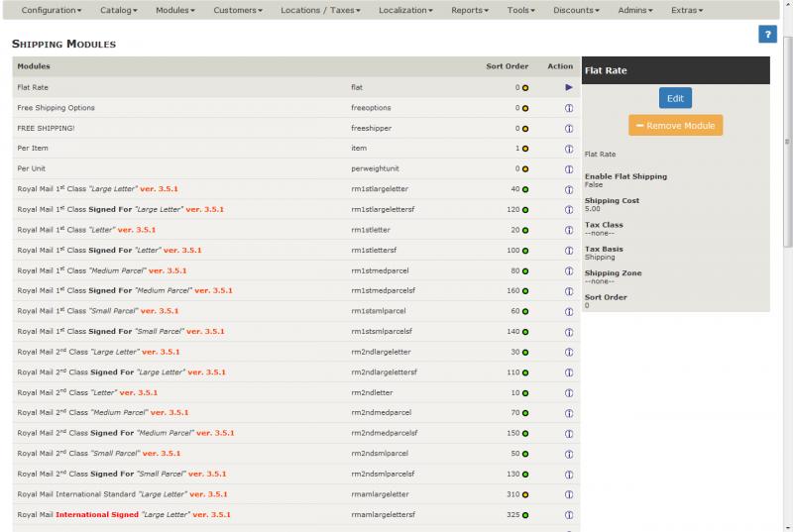Viewport: 793px width, 532px height.
Task: Open info icon for rm2ndmedparcelsf row
Action: 569,434
